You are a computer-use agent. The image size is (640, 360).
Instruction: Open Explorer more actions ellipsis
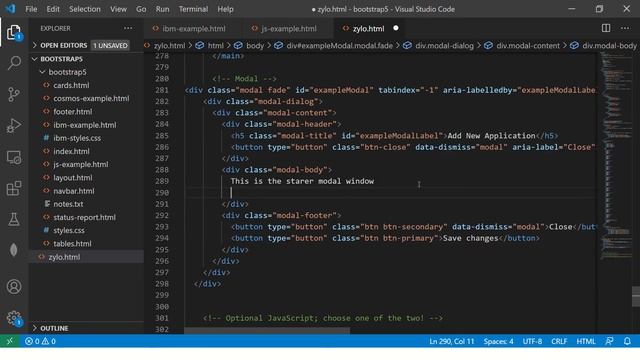tap(128, 28)
